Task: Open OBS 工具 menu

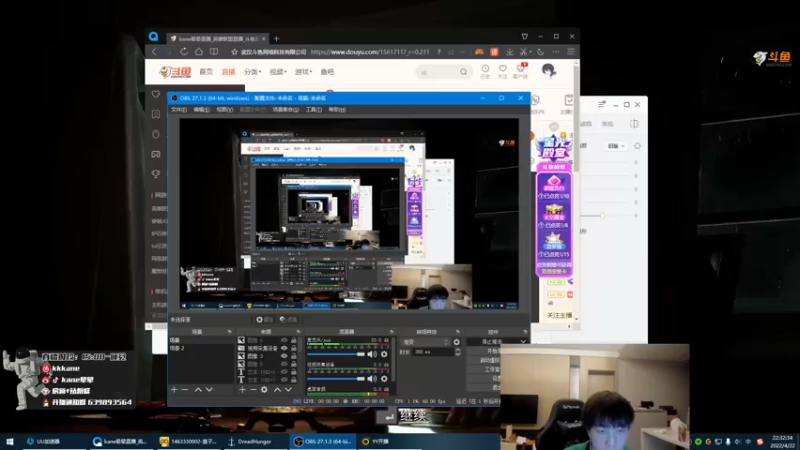Action: tap(313, 109)
